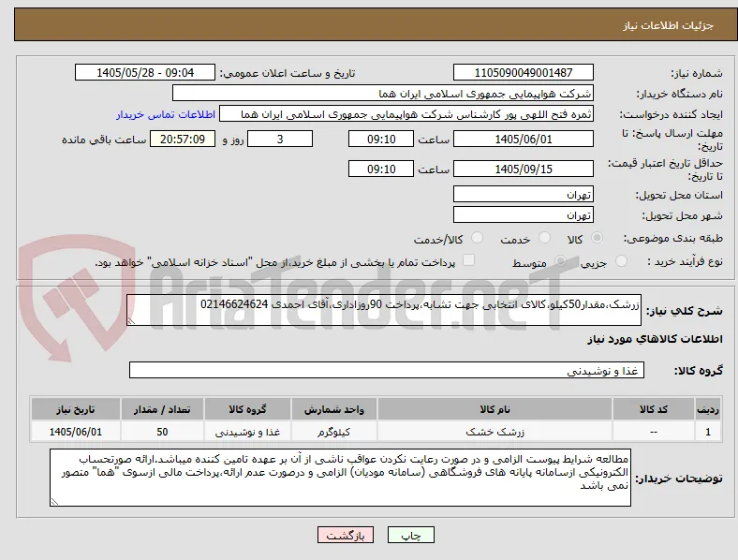Click the description box resize handle
Image resolution: width=738 pixels, height=560 pixels.
(131, 321)
